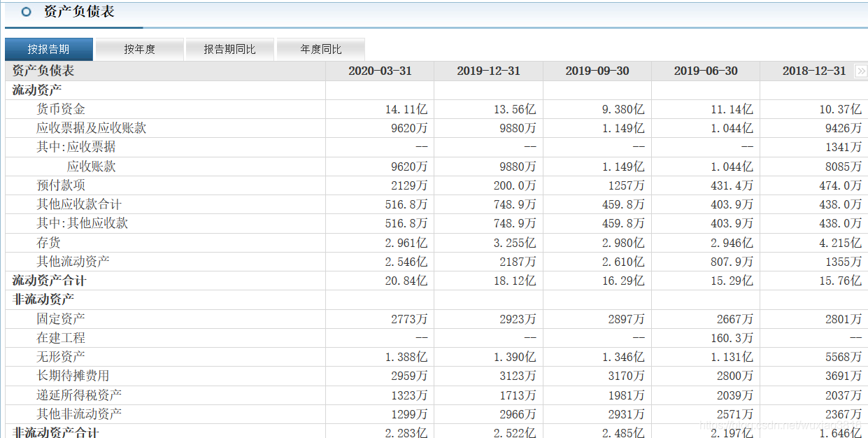
Task: Select the 流动资产 section row label
Action: [x=37, y=90]
